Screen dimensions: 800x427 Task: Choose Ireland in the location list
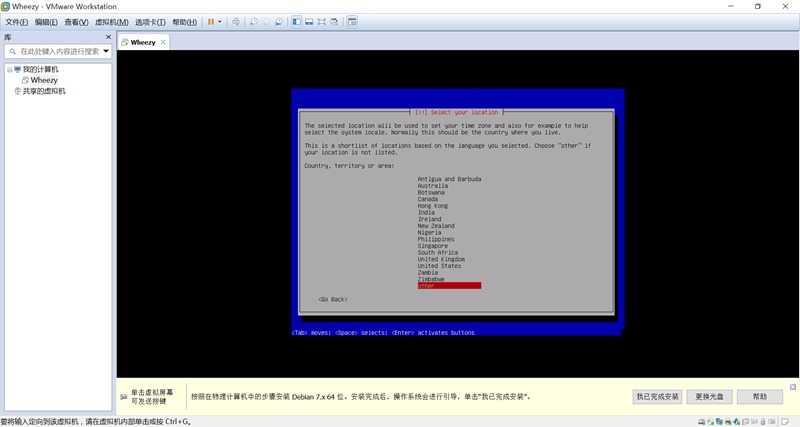pos(429,219)
